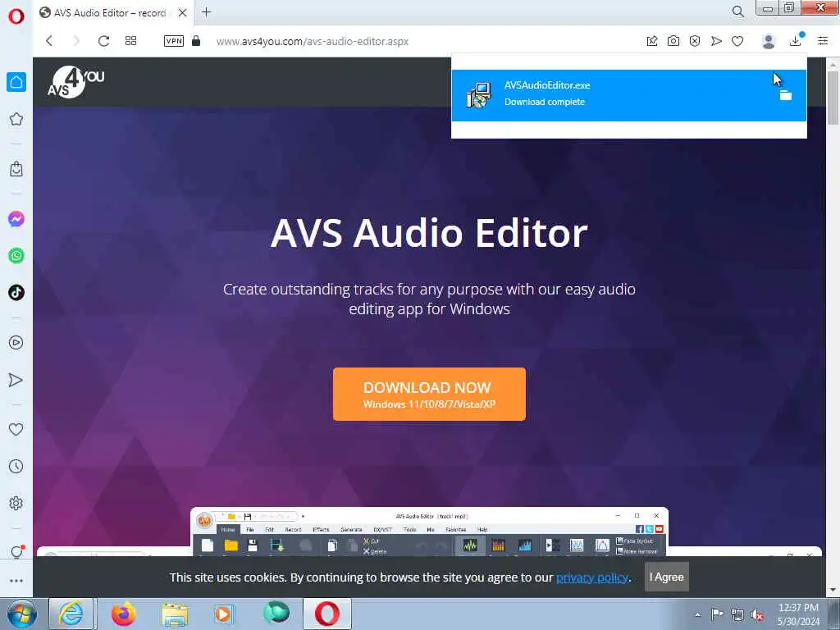Open sidebar Settings gear icon
This screenshot has width=840, height=630.
point(16,503)
